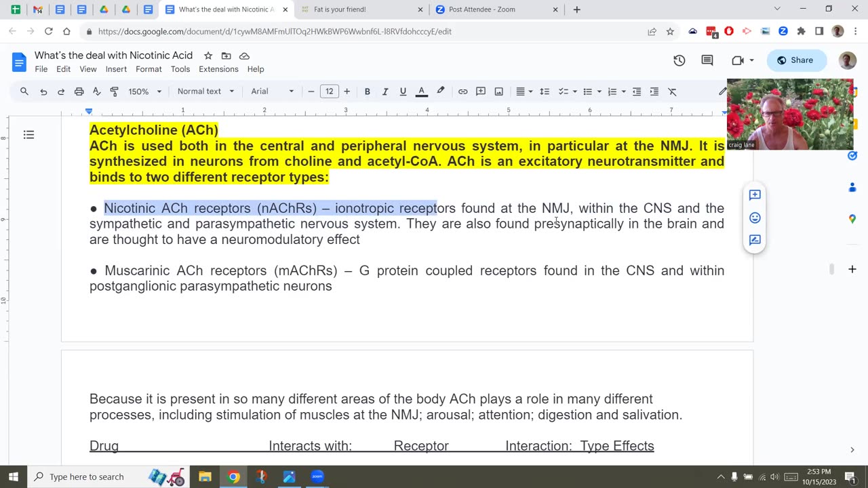This screenshot has height=488, width=868.
Task: Open the text color picker
Action: tap(421, 91)
